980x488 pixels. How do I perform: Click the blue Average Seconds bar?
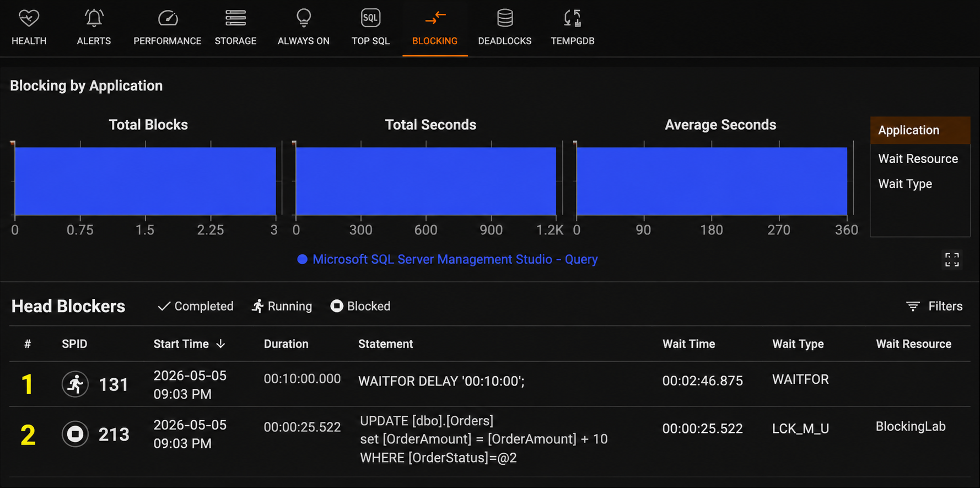click(x=712, y=181)
